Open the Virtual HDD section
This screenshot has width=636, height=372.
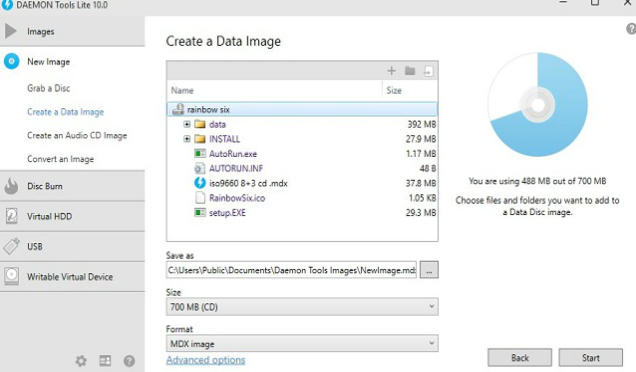pos(72,216)
